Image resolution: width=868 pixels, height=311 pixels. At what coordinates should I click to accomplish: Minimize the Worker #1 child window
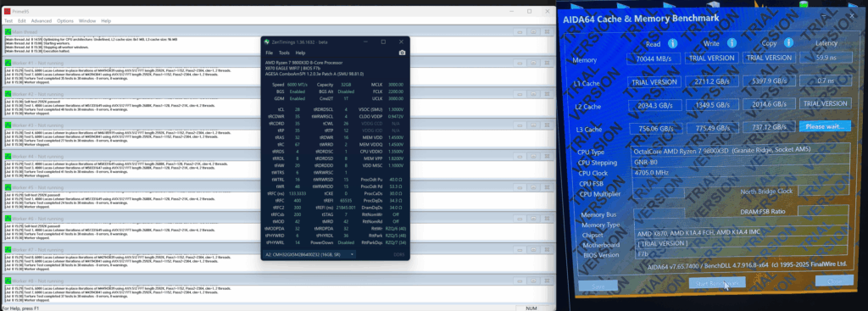click(520, 63)
